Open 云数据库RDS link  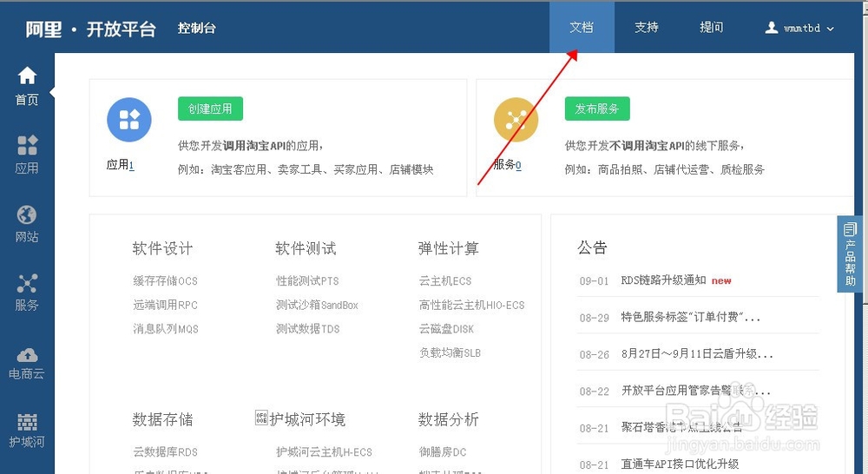click(165, 451)
